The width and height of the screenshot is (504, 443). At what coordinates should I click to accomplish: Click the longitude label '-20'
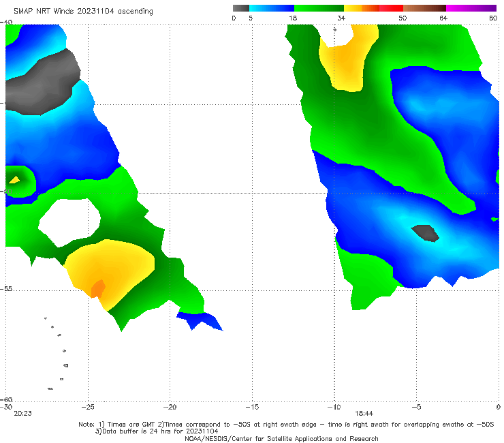coord(170,407)
